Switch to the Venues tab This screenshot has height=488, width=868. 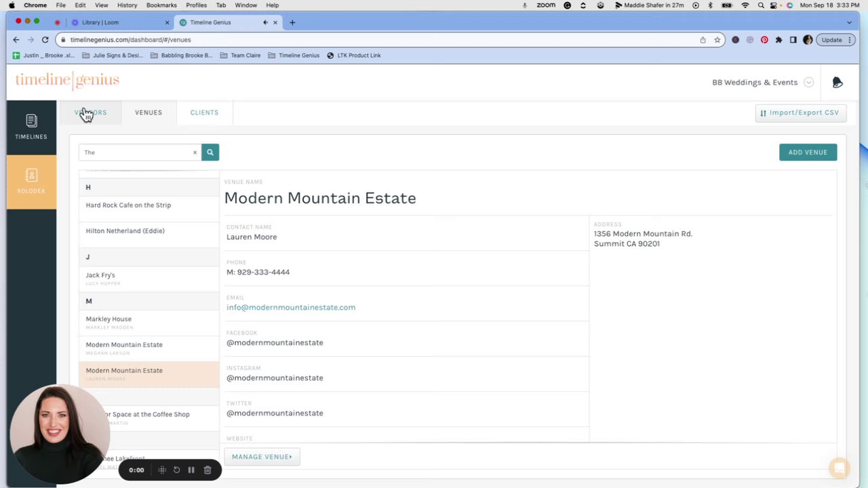[149, 113]
